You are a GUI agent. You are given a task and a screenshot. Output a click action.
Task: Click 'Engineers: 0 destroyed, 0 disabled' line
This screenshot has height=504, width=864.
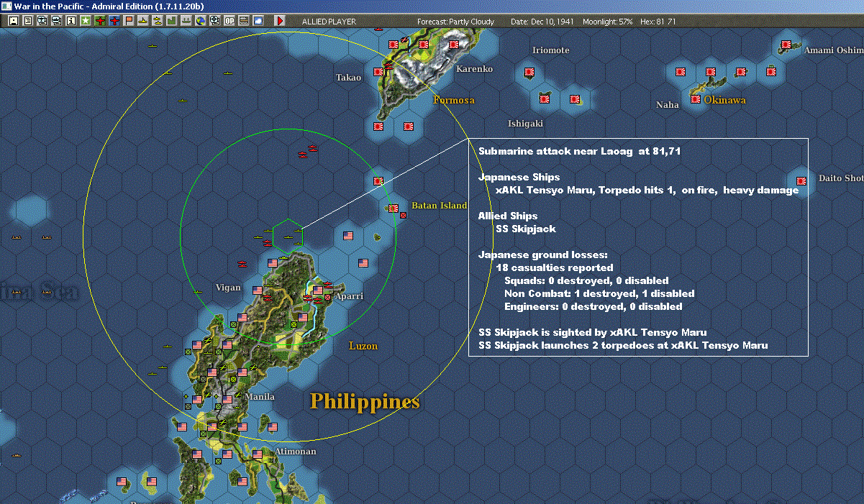click(x=594, y=306)
